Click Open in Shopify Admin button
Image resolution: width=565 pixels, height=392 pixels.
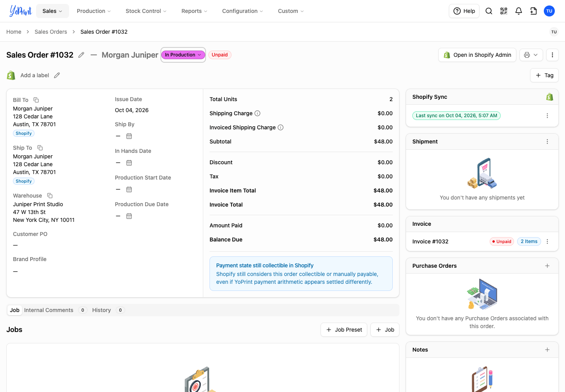[477, 55]
